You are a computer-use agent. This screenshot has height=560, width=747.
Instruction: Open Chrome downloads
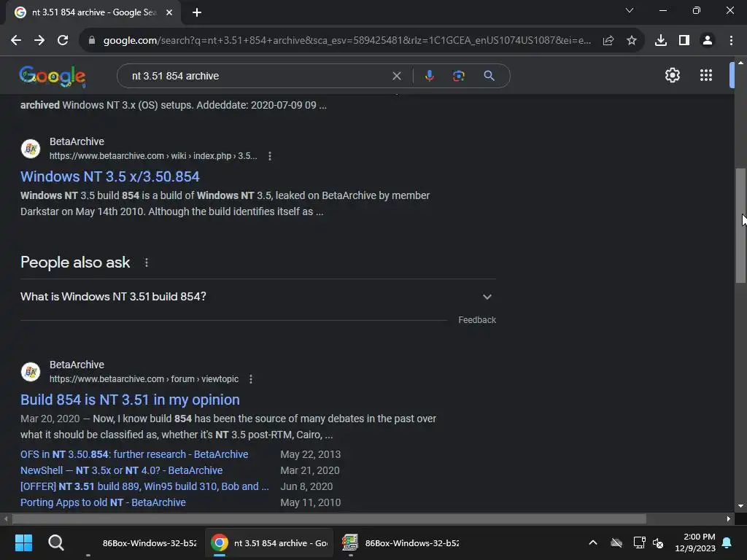tap(661, 41)
